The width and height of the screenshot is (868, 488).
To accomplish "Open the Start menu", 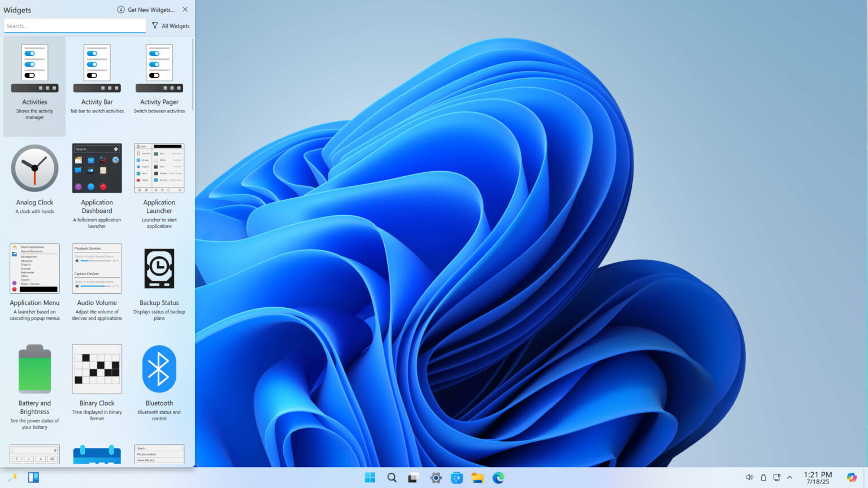I will point(370,477).
